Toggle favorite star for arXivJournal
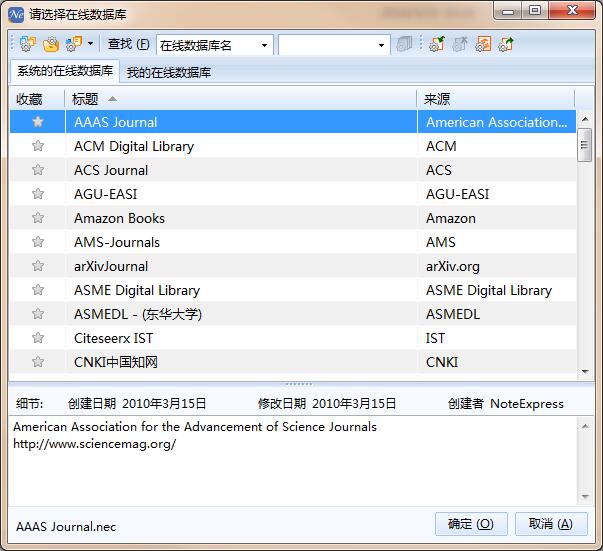The image size is (603, 551). click(38, 266)
